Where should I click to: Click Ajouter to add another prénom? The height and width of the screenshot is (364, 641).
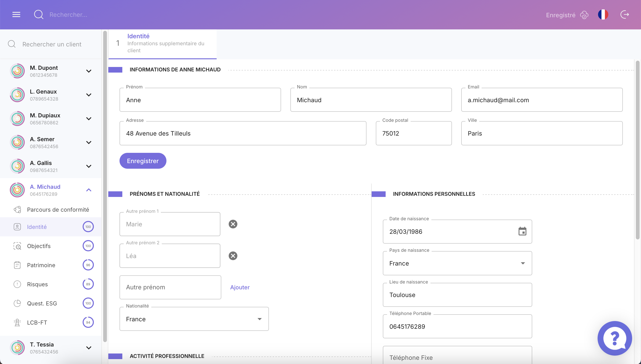point(239,287)
